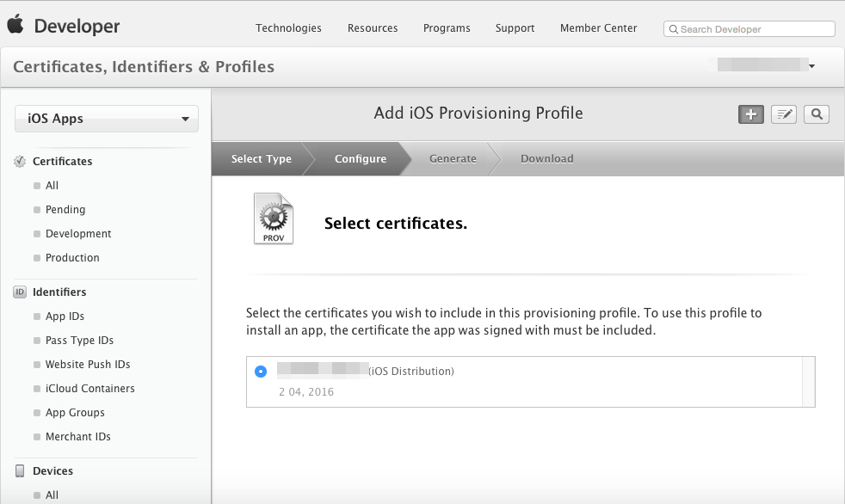Open Merchant IDs list

pos(78,437)
